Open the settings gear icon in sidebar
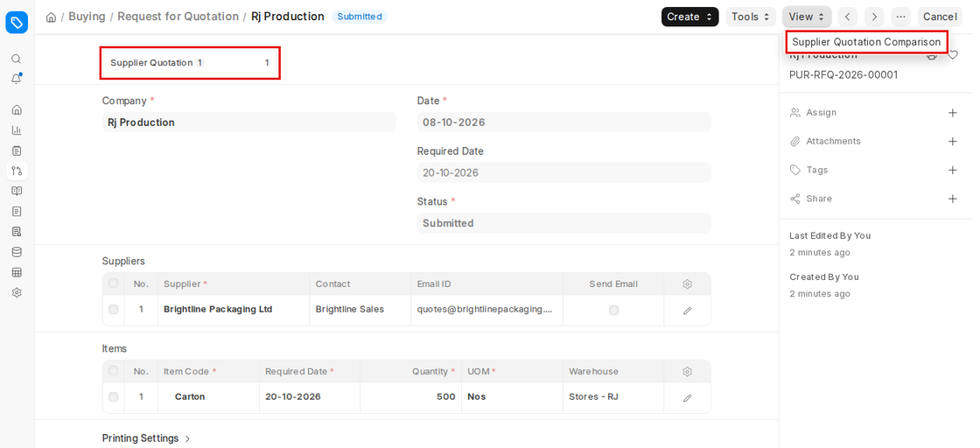 (17, 292)
